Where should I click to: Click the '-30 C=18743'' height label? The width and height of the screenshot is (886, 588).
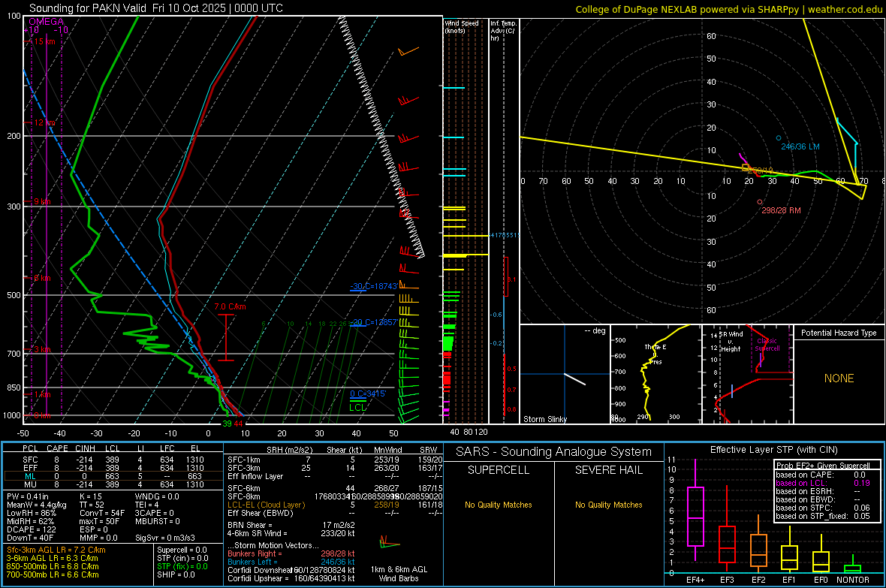tap(373, 286)
